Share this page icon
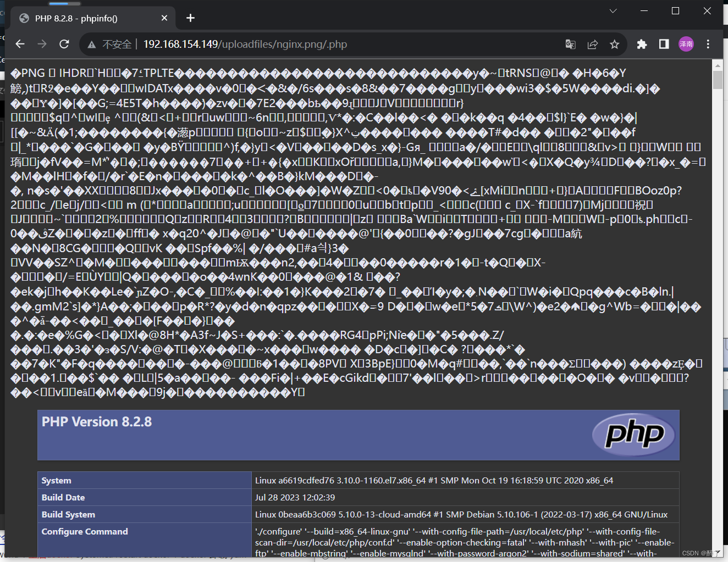Viewport: 728px width, 562px height. pos(593,44)
